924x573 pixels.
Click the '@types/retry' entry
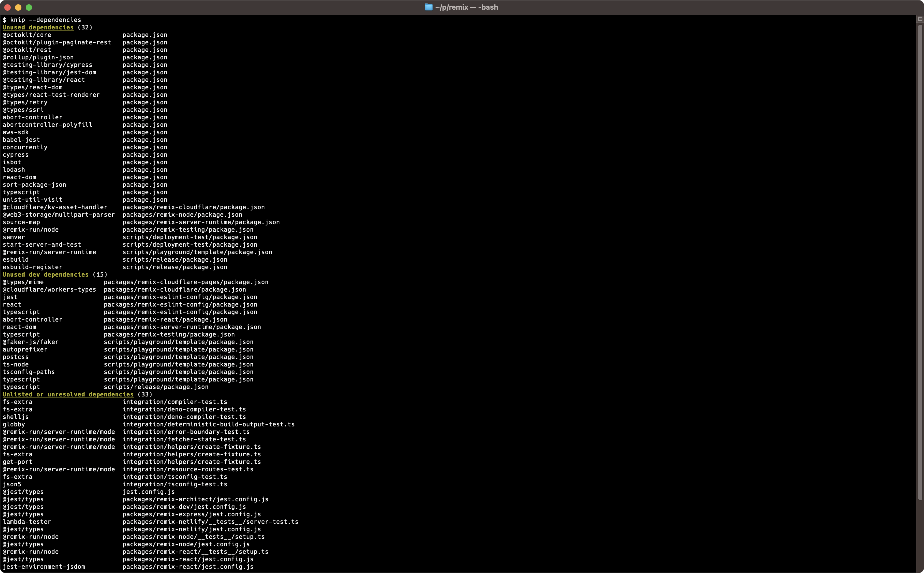coord(25,102)
